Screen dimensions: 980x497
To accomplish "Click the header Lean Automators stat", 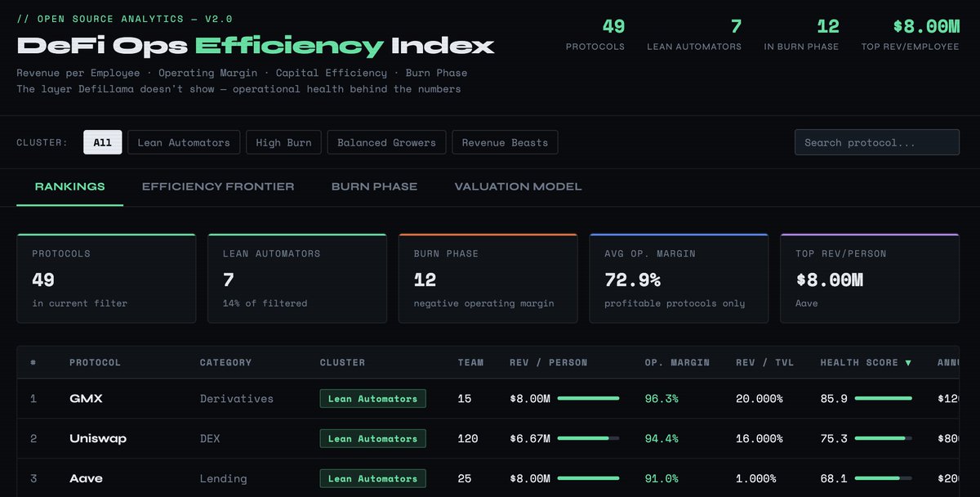I will 694,35.
